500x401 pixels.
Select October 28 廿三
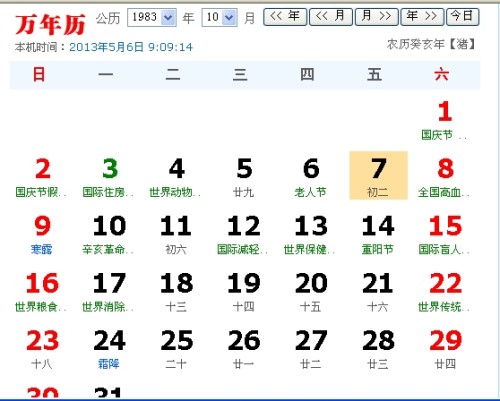[x=378, y=350]
